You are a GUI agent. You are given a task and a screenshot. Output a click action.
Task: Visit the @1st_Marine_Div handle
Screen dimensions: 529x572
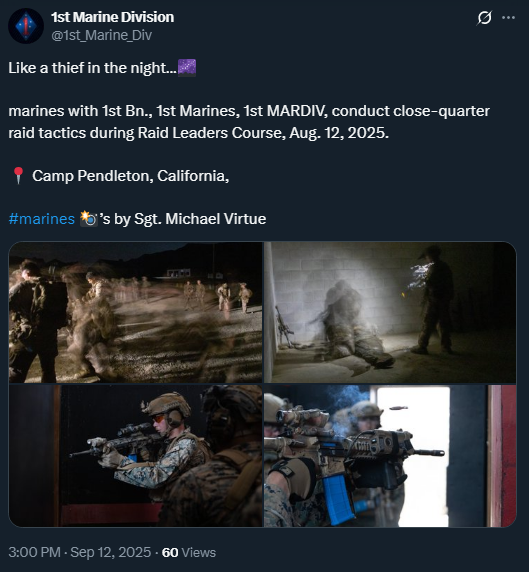[101, 35]
